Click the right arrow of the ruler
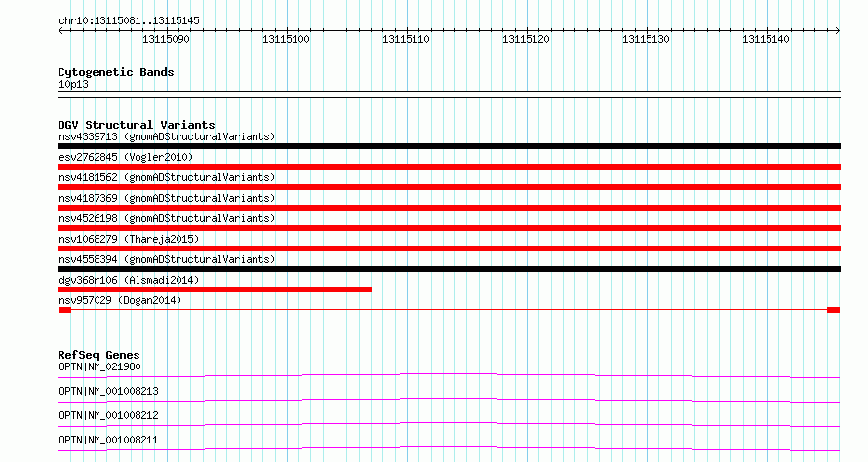Image resolution: width=868 pixels, height=462 pixels. (x=838, y=31)
